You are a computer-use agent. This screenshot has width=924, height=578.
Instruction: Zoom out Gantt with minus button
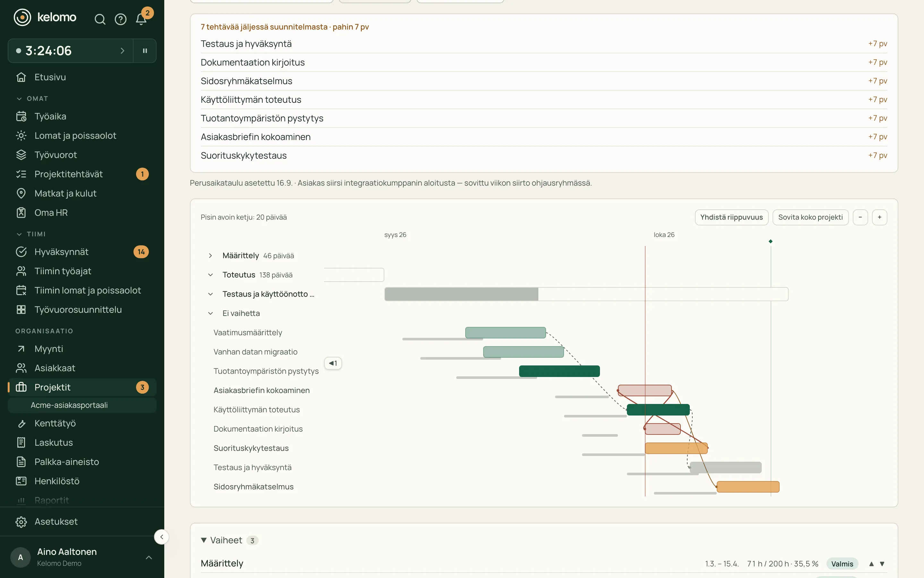[860, 217]
